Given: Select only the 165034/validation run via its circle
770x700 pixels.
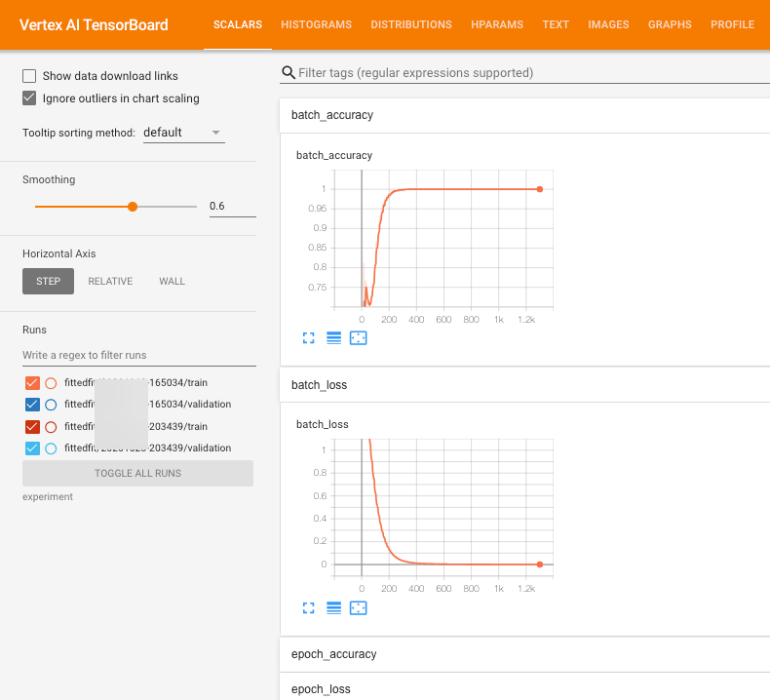Looking at the screenshot, I should point(51,405).
